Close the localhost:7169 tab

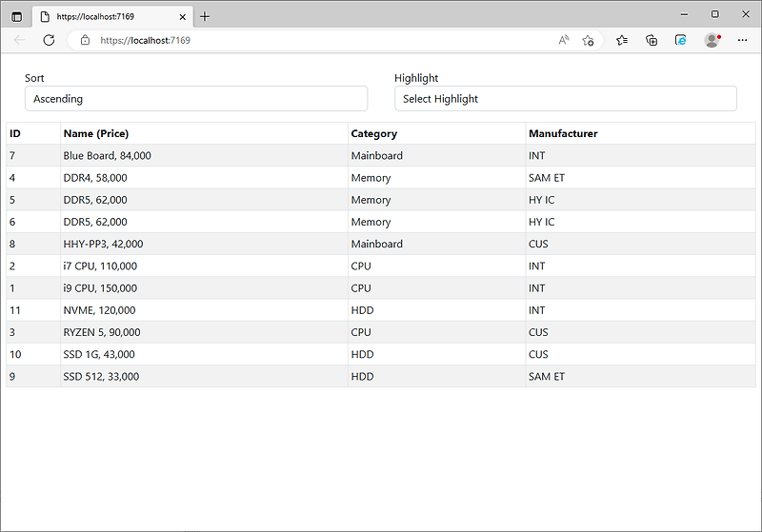(182, 17)
